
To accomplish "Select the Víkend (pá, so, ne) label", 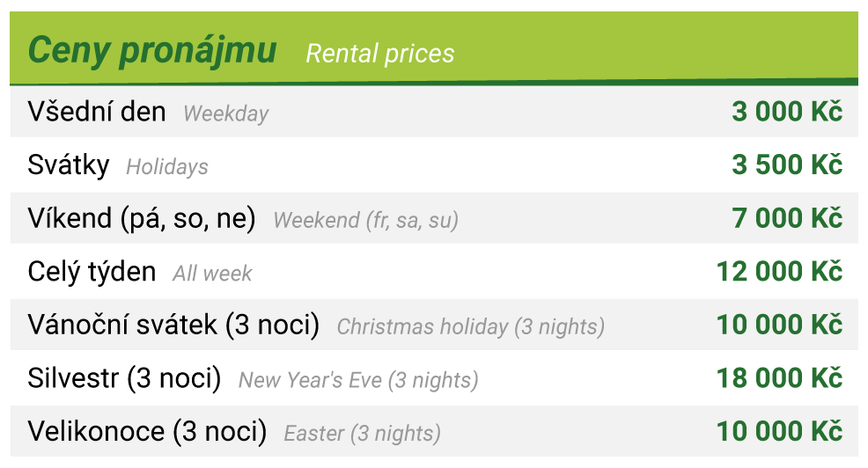I will point(142,218).
